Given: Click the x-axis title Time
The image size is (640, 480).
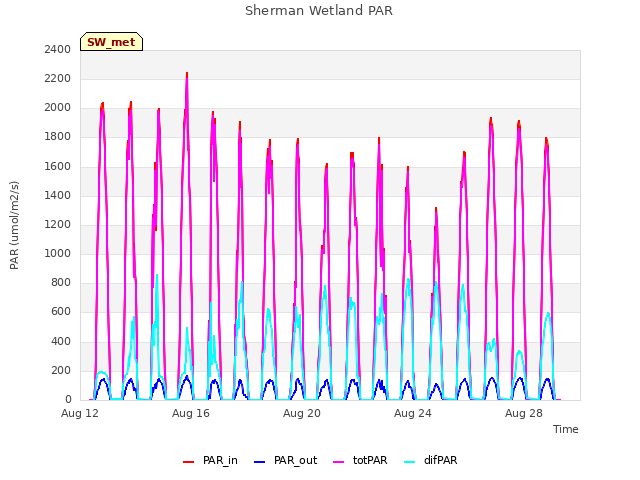Looking at the screenshot, I should [566, 429].
